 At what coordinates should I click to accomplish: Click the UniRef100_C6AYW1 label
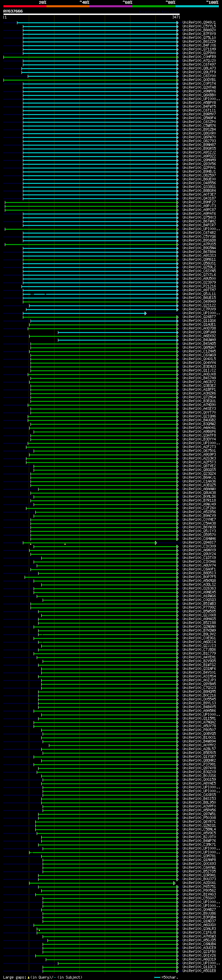[x=199, y=867]
